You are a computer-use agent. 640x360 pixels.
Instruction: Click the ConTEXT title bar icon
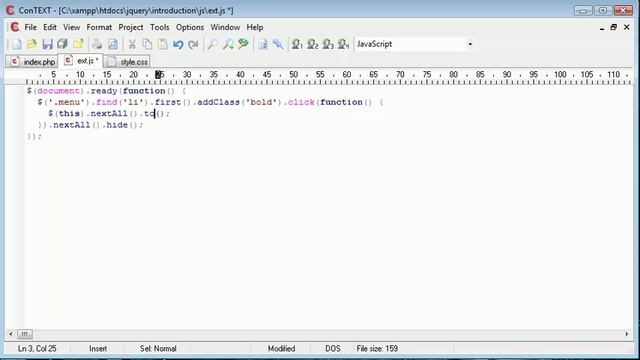pos(10,10)
